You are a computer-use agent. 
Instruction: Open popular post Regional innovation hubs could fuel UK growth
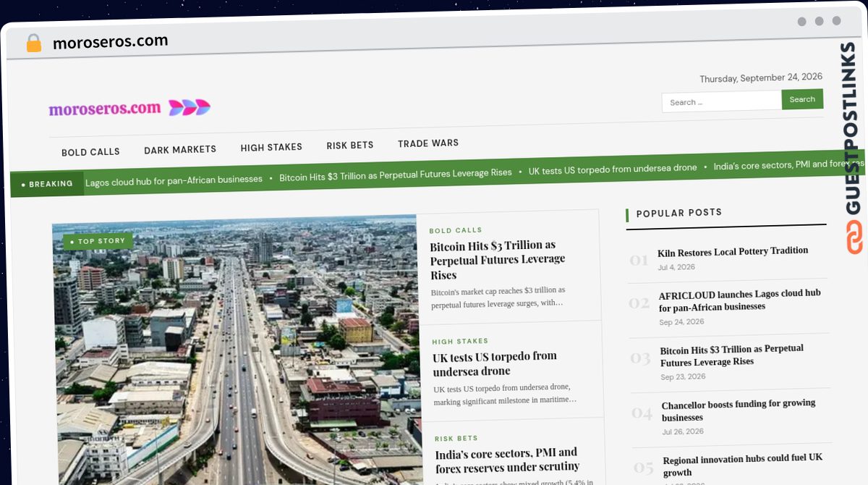click(742, 465)
